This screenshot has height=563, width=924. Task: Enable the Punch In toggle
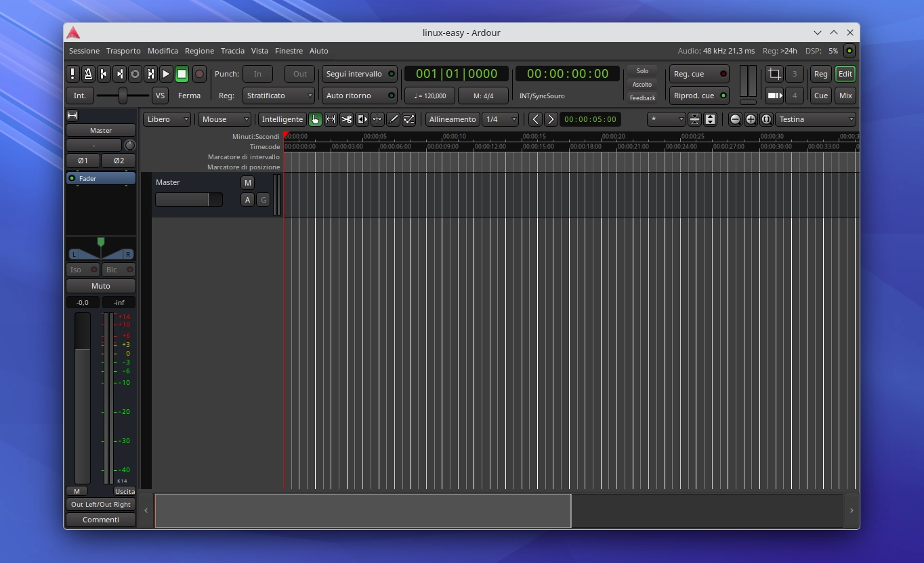[257, 74]
